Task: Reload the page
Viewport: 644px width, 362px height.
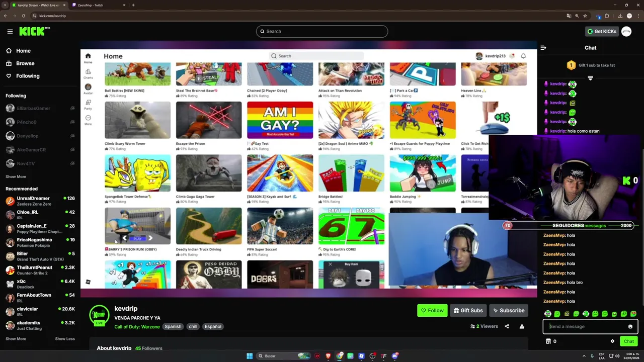Action: (x=23, y=16)
